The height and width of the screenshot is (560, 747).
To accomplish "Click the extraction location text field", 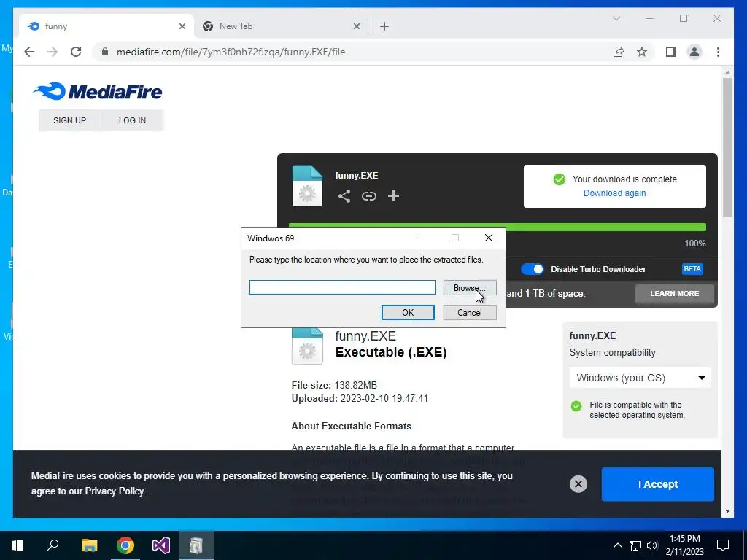I will [342, 287].
